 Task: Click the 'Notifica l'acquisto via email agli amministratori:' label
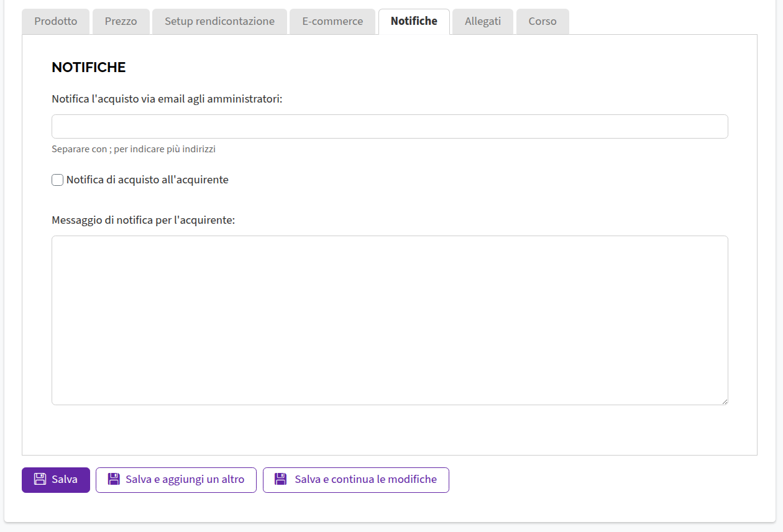pyautogui.click(x=167, y=99)
